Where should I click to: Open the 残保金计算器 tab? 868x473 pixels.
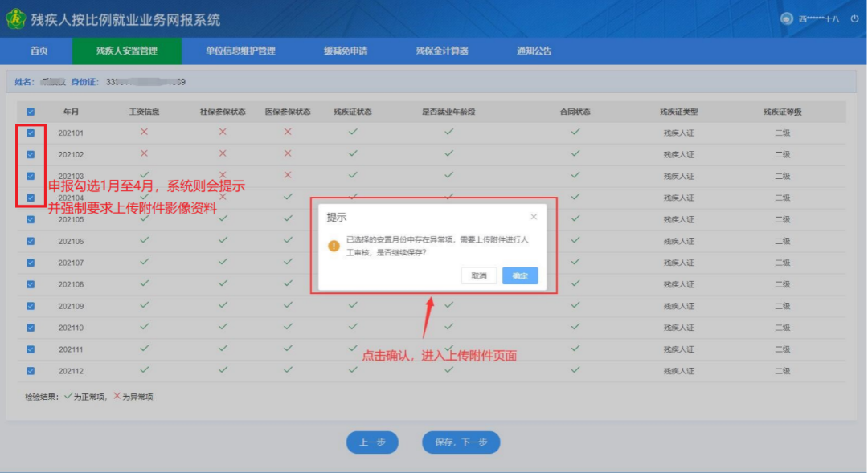pos(441,51)
